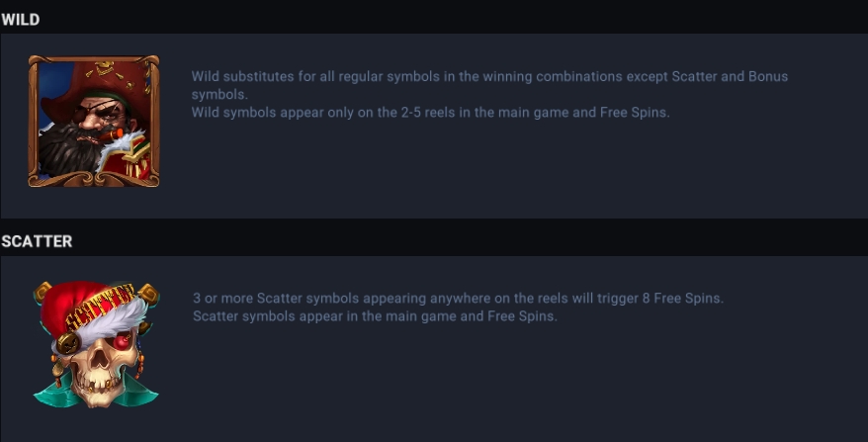Select the WILD section heading
The height and width of the screenshot is (442, 868).
pos(21,20)
